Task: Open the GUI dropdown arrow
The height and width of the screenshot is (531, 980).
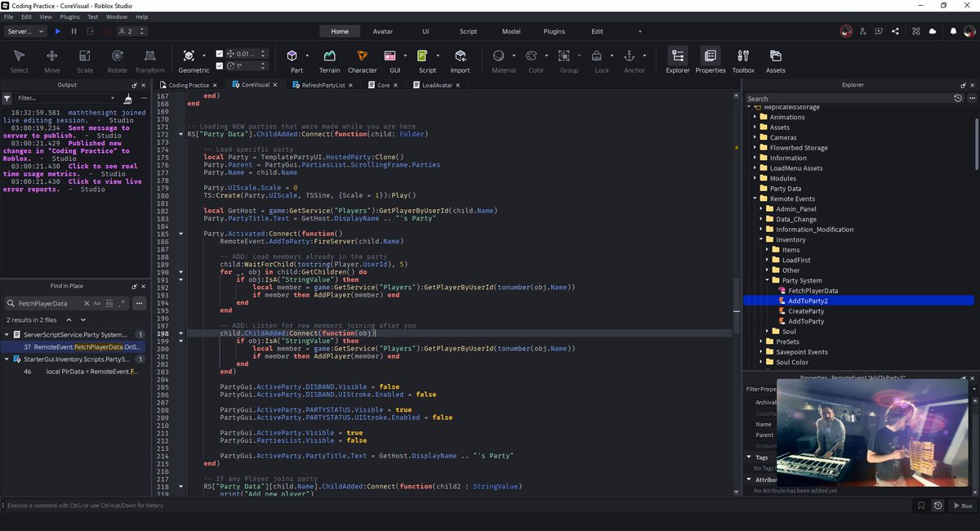Action: click(405, 56)
